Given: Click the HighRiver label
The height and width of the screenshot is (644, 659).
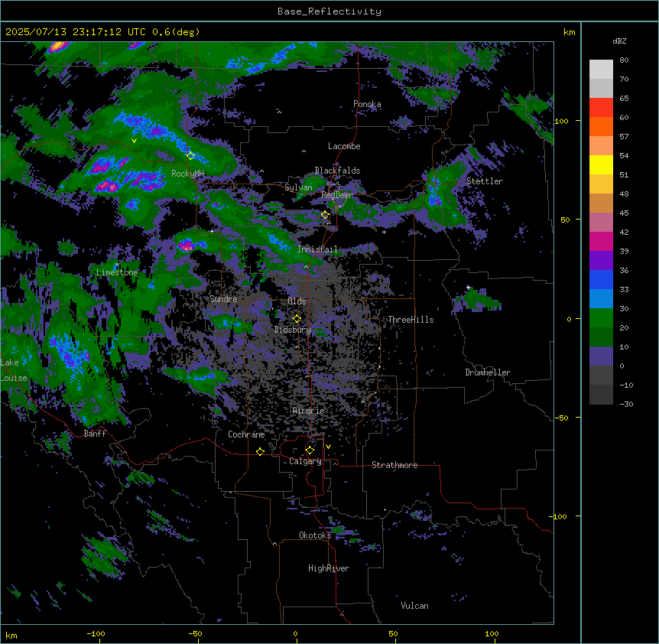Looking at the screenshot, I should (329, 568).
